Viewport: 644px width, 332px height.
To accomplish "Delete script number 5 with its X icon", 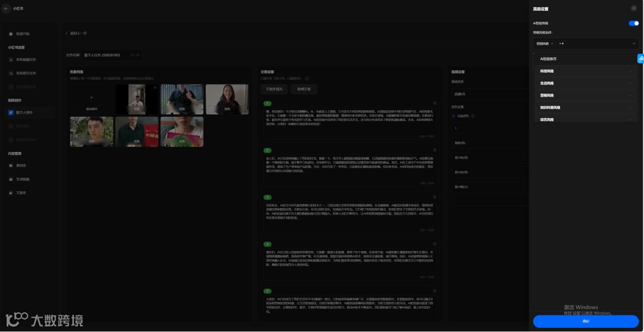I will [435, 290].
